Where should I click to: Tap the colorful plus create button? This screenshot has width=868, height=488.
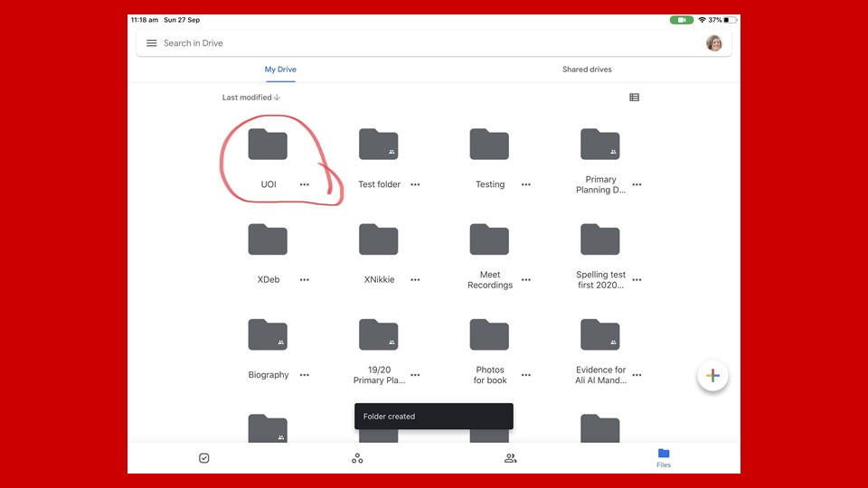coord(712,376)
